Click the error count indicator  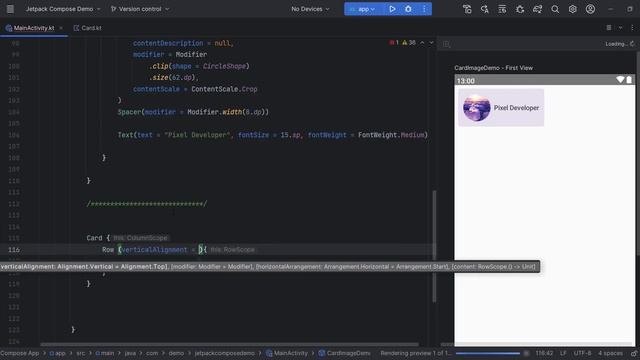[x=394, y=42]
